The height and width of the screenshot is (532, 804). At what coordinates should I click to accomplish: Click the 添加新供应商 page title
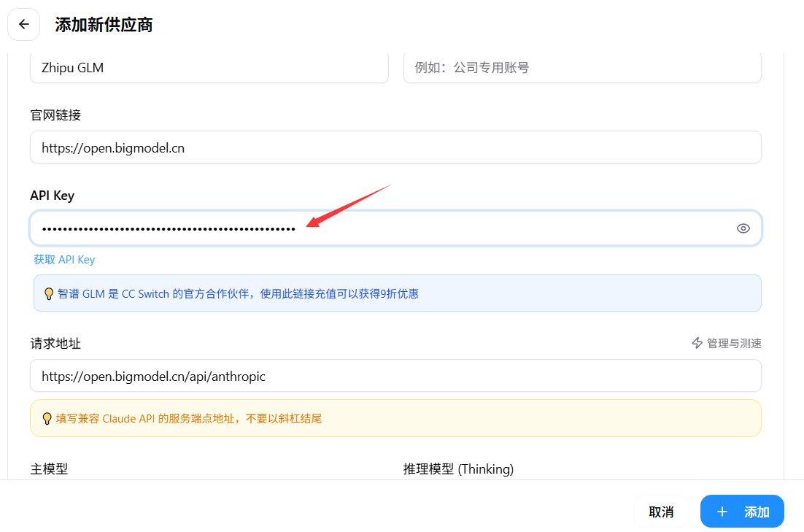(x=104, y=25)
